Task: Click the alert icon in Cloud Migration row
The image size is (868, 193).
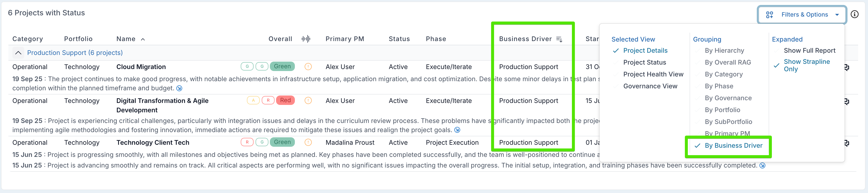Action: click(x=308, y=67)
